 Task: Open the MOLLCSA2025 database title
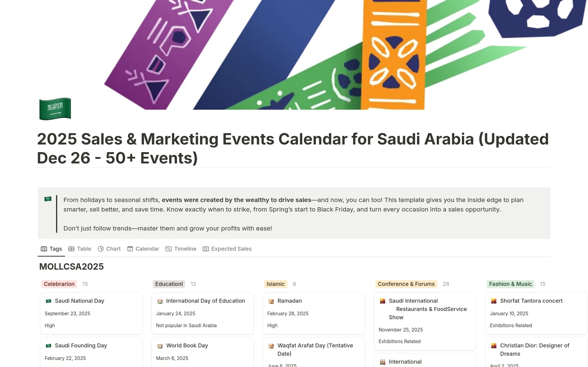point(72,267)
